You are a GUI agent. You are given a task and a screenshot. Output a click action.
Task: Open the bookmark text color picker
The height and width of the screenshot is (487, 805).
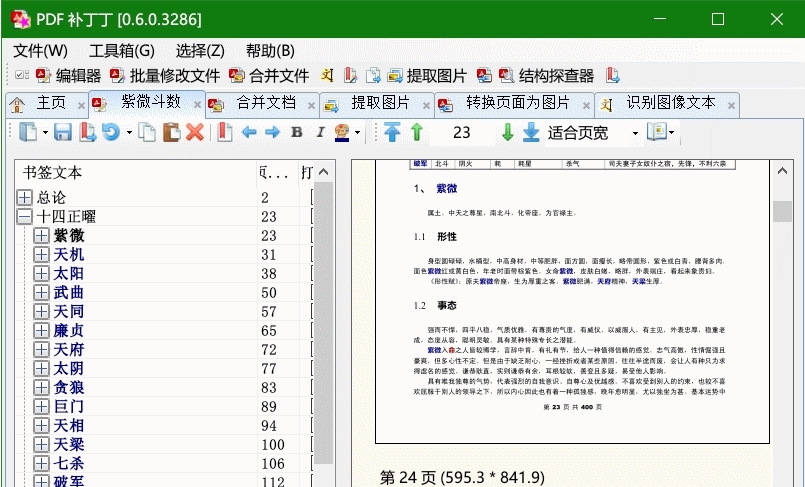[x=342, y=132]
